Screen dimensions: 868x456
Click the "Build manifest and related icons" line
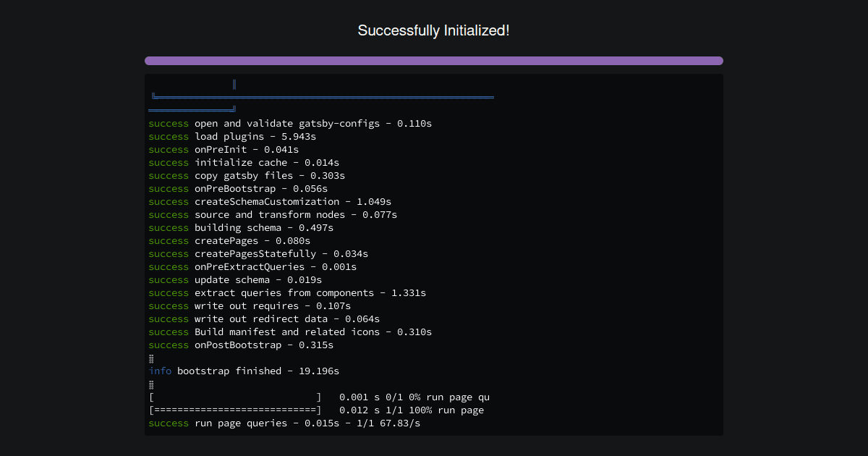click(x=289, y=332)
